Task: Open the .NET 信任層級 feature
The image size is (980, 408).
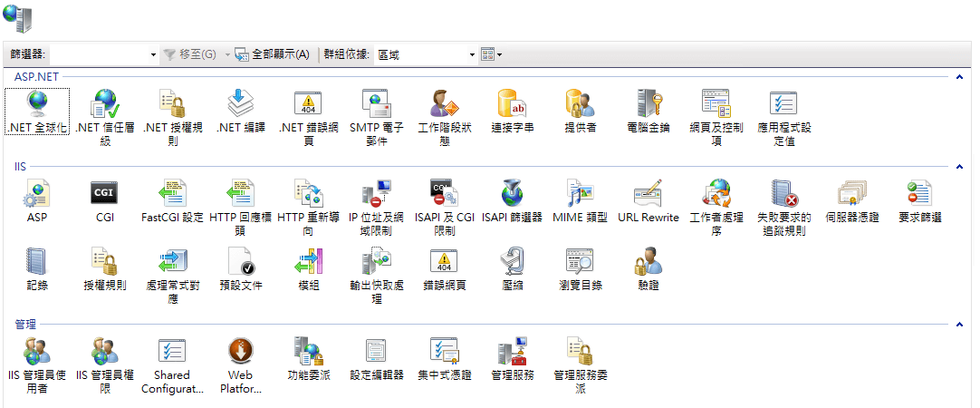Action: point(105,118)
